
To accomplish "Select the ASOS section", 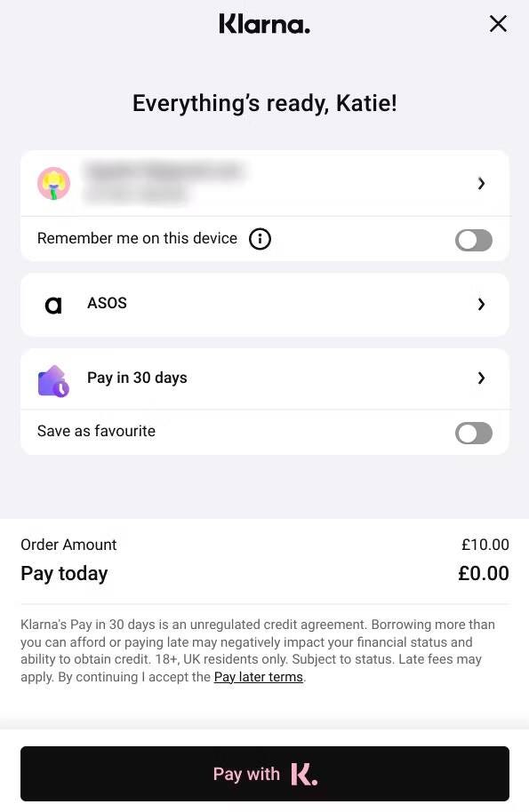I will click(x=264, y=305).
